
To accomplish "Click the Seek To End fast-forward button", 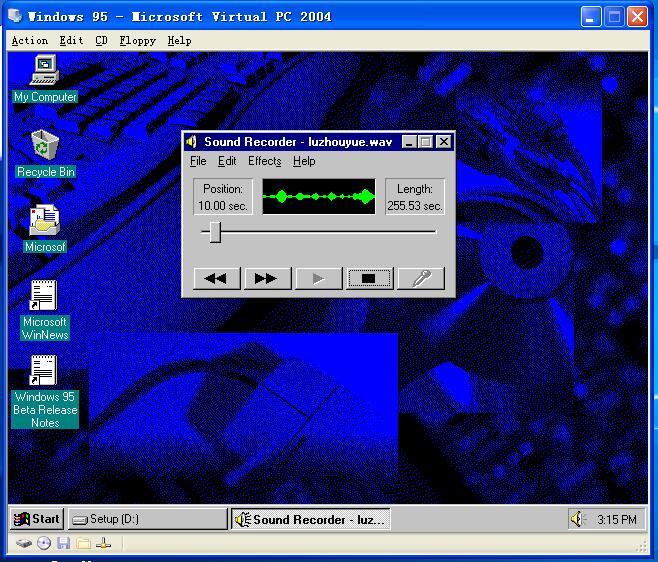I will point(268,278).
